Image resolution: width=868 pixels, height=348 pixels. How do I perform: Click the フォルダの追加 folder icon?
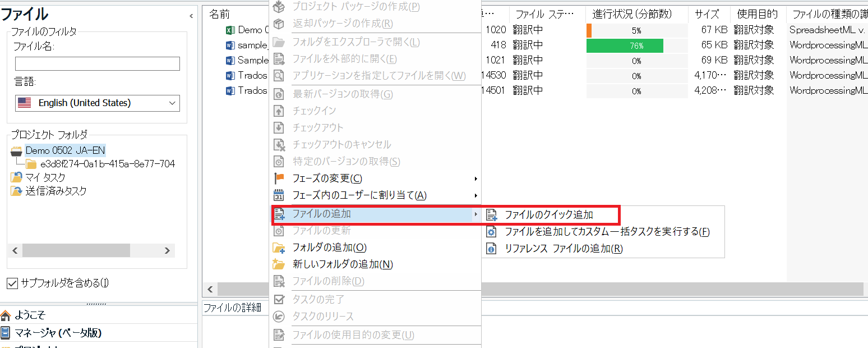[279, 248]
